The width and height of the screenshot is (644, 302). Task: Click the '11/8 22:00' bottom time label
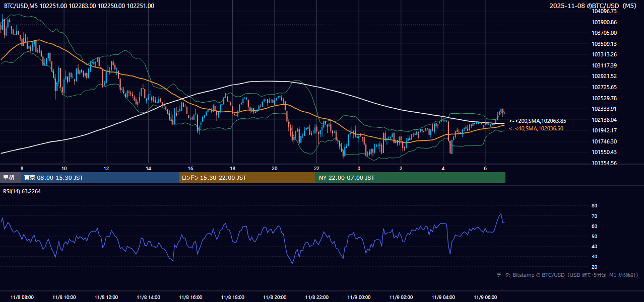pyautogui.click(x=316, y=297)
